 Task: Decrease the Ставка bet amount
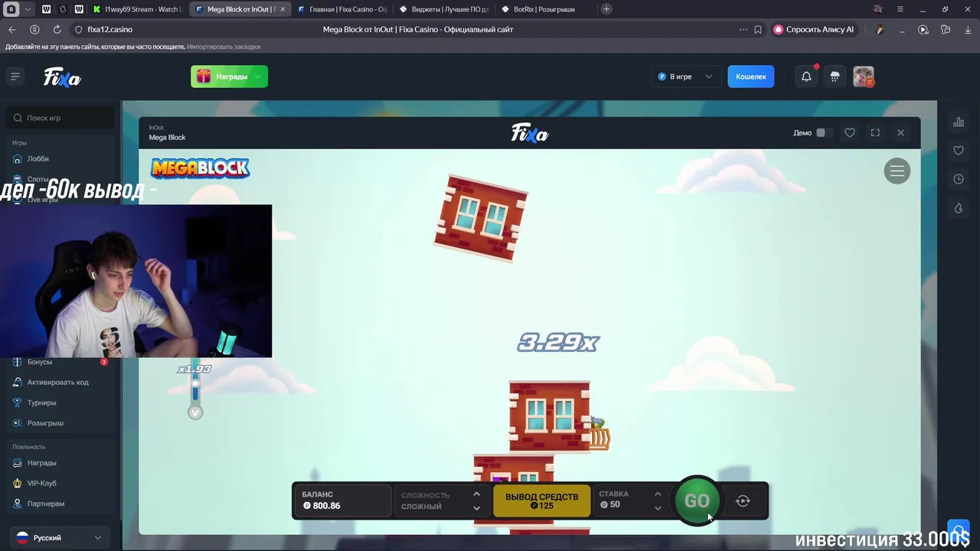point(658,507)
